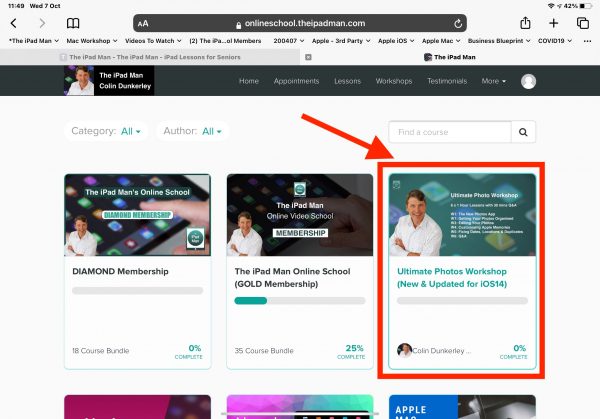Click the Colin Dunkerley author name
600x419 pixels.
(442, 351)
